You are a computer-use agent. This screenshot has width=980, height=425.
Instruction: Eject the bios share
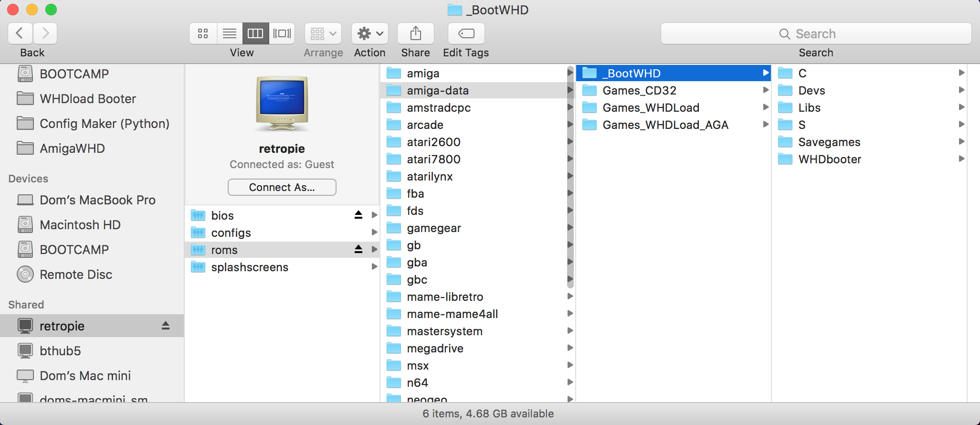[358, 215]
